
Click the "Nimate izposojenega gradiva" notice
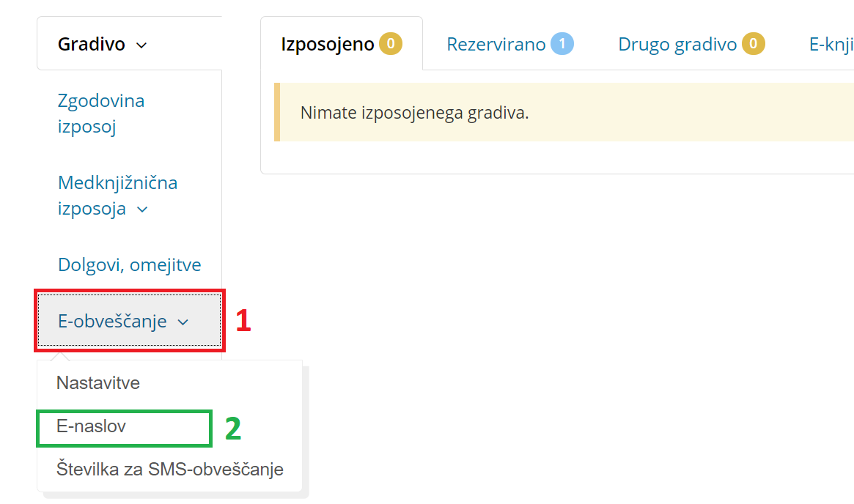click(x=414, y=114)
